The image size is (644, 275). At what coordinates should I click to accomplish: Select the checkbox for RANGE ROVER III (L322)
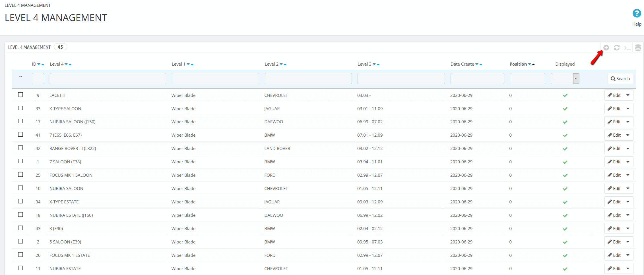20,148
